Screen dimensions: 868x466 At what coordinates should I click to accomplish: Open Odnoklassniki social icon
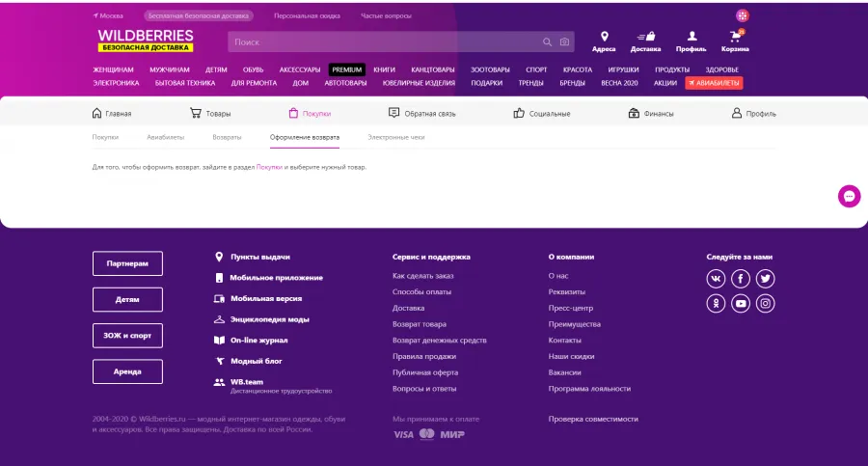[716, 304]
